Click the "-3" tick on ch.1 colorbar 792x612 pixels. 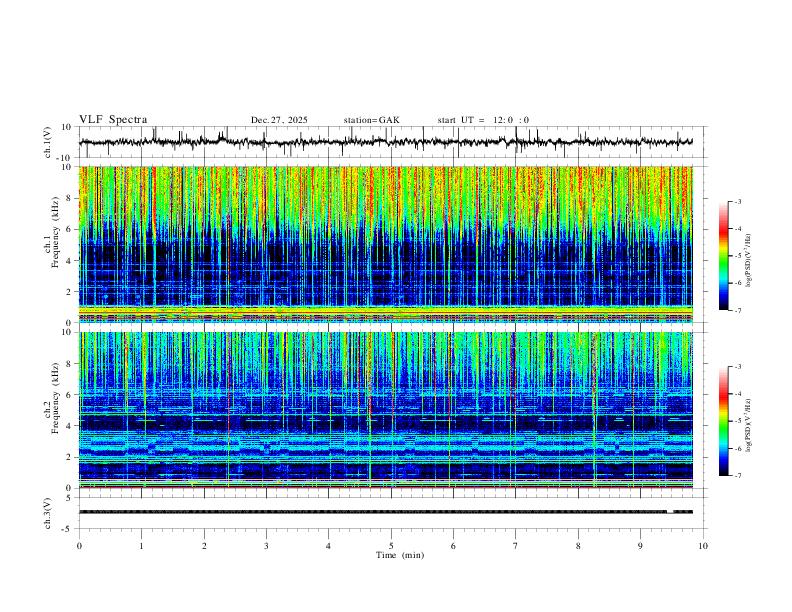pyautogui.click(x=738, y=201)
